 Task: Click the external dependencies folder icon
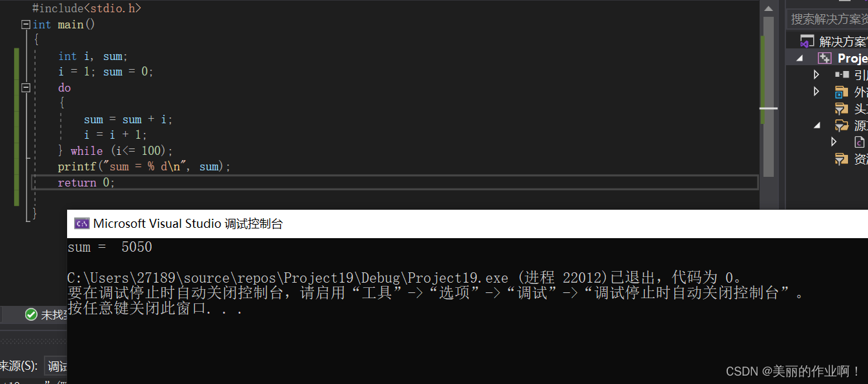pos(841,92)
